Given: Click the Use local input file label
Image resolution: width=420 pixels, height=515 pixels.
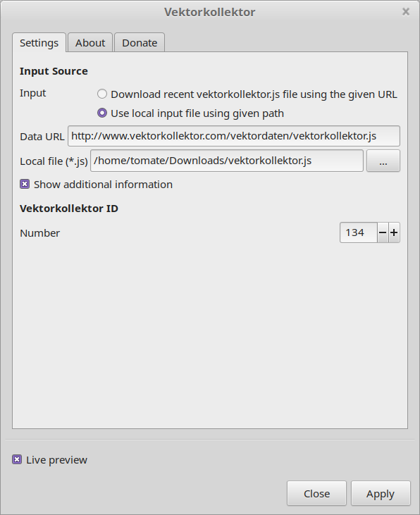Looking at the screenshot, I should 197,113.
